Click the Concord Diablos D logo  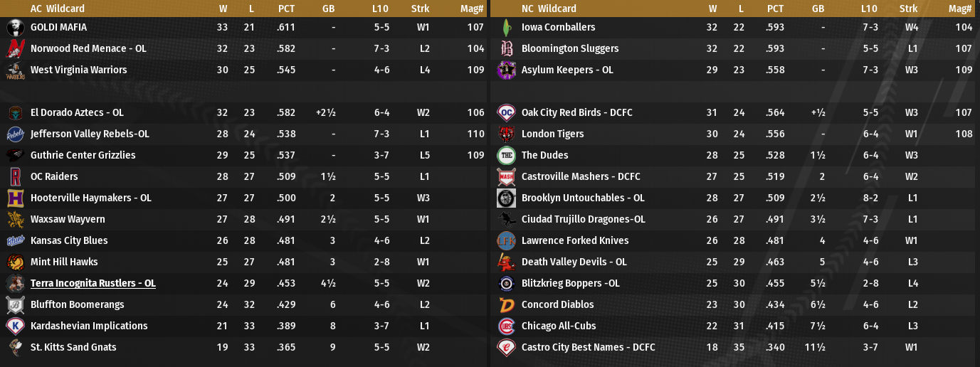[x=506, y=304]
